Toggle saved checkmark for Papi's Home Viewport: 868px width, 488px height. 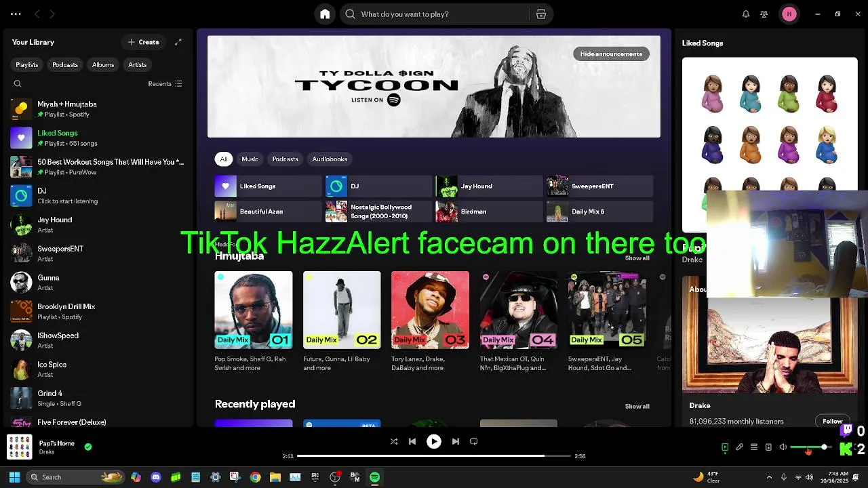pyautogui.click(x=88, y=447)
